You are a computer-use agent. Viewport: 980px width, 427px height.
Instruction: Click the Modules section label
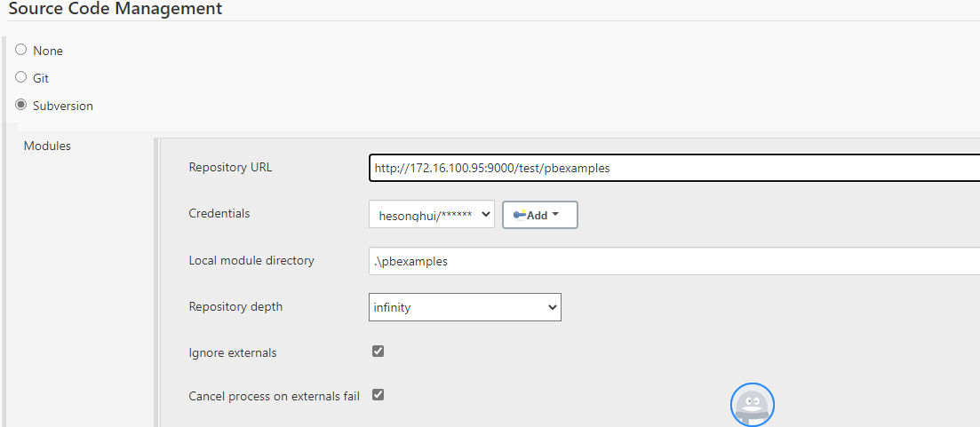coord(47,146)
